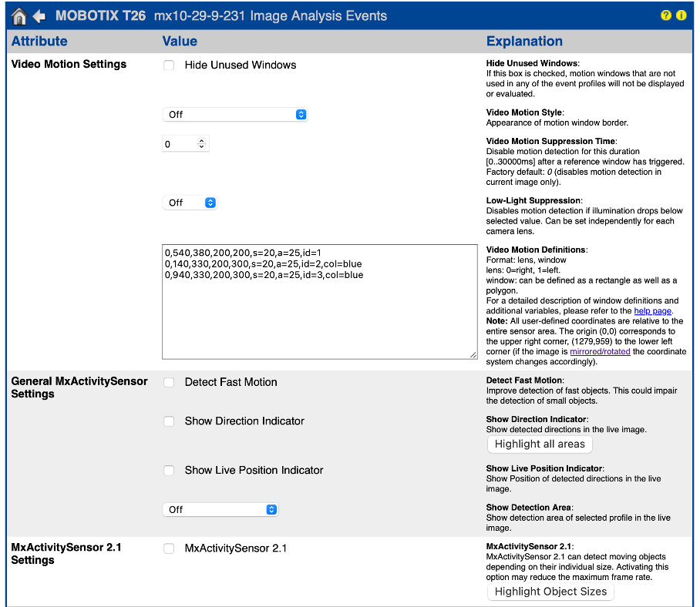Viewport: 700px width, 607px height.
Task: Open the Low-Light Suppression dropdown
Action: point(190,203)
